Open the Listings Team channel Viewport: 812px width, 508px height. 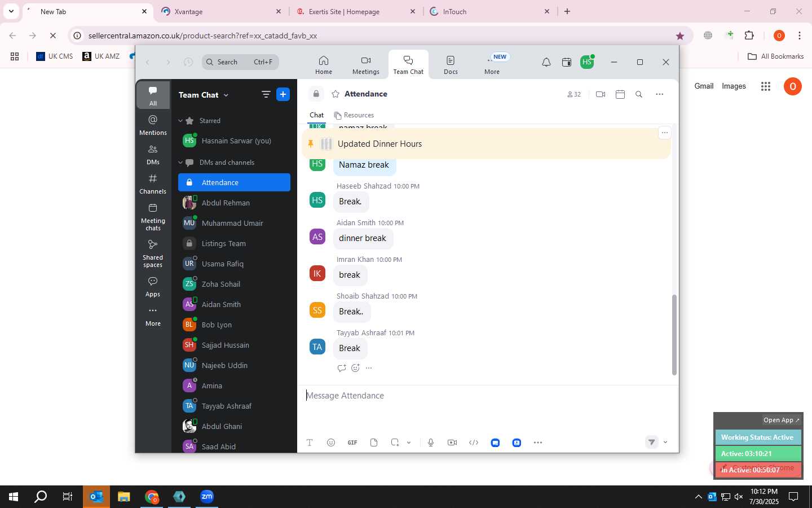pos(234,244)
